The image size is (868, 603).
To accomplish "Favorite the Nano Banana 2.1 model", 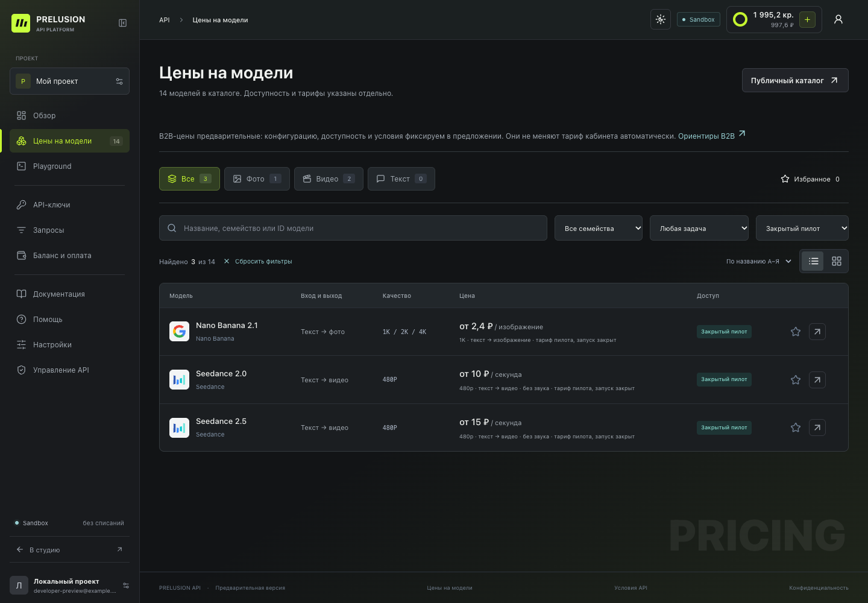I will click(x=796, y=332).
